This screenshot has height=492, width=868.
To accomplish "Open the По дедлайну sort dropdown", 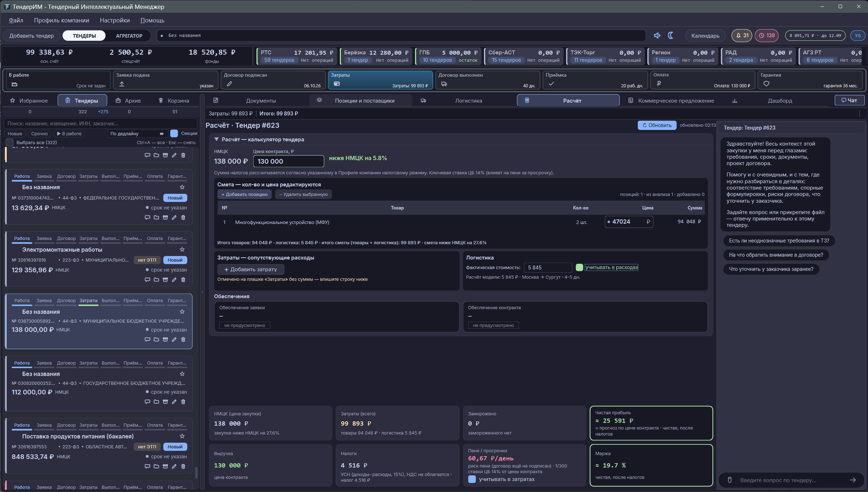I will click(137, 134).
